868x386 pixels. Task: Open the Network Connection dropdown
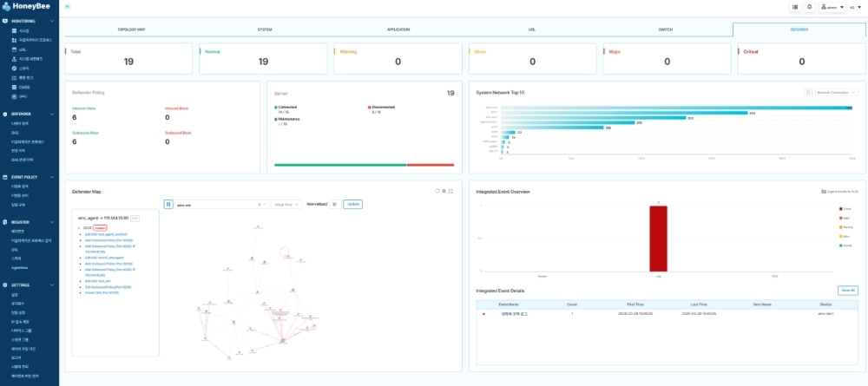coord(836,92)
